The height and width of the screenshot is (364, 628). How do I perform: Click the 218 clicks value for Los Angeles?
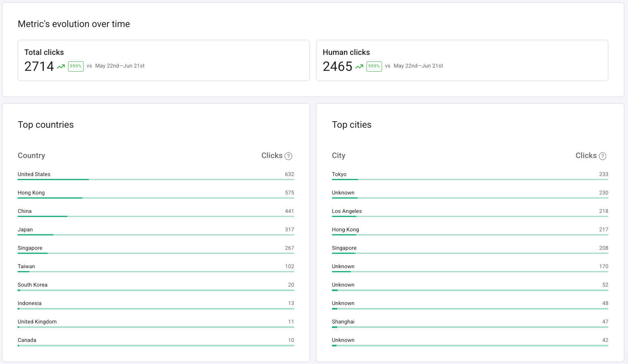pos(603,211)
